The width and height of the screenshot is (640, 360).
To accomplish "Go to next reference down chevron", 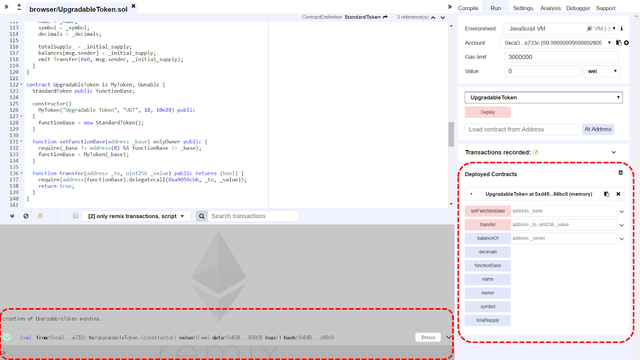I will point(443,18).
